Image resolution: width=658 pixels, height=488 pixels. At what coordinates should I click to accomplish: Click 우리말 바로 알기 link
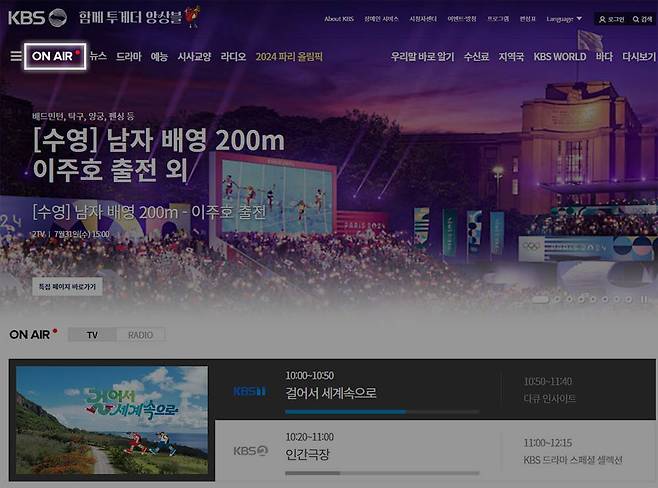[422, 56]
